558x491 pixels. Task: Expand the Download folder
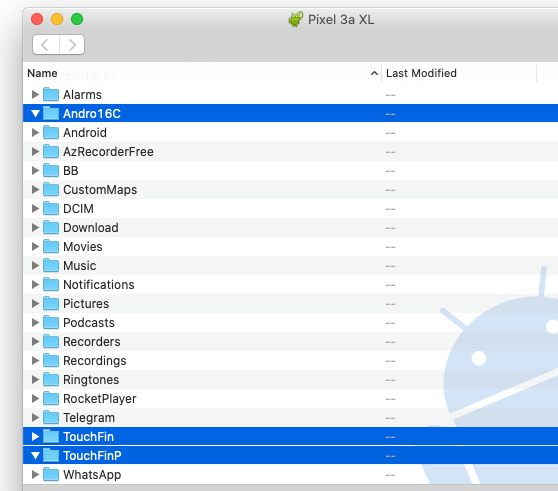coord(35,228)
